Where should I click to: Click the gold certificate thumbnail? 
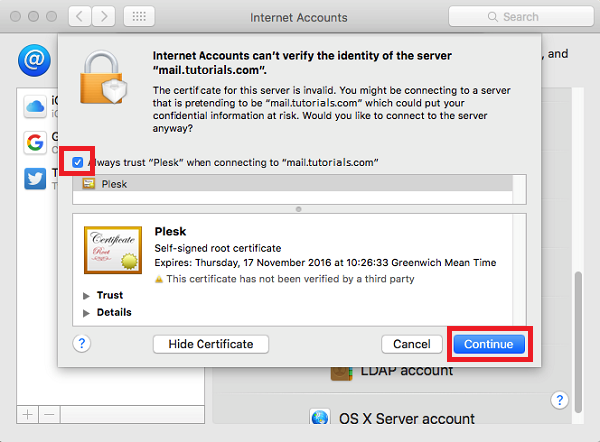[x=113, y=250]
